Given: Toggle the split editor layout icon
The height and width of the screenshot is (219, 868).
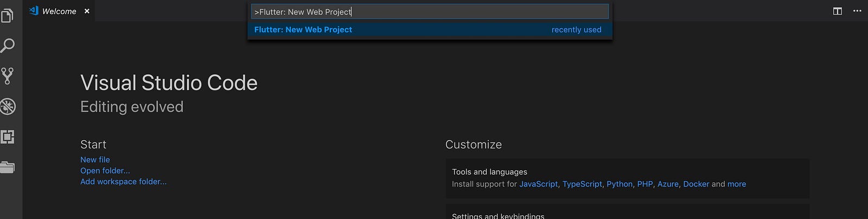Looking at the screenshot, I should pos(838,11).
